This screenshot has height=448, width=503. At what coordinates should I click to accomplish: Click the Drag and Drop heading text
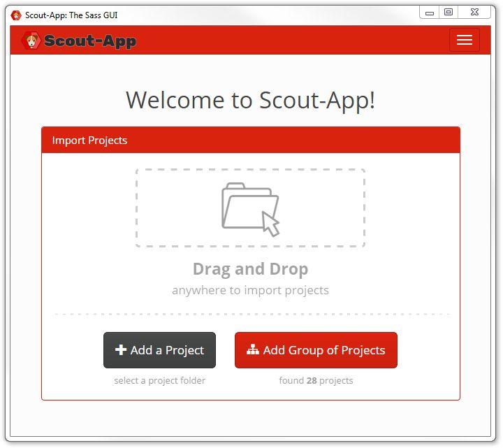(250, 269)
